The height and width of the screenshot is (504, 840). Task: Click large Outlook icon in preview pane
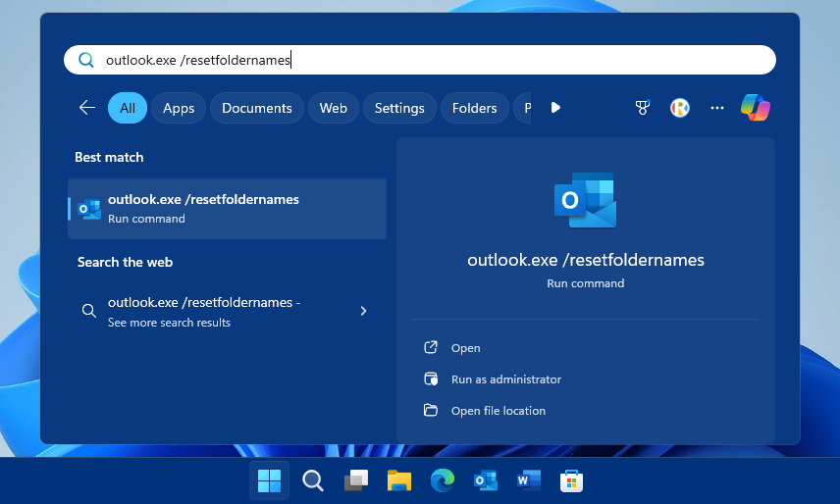pyautogui.click(x=585, y=200)
